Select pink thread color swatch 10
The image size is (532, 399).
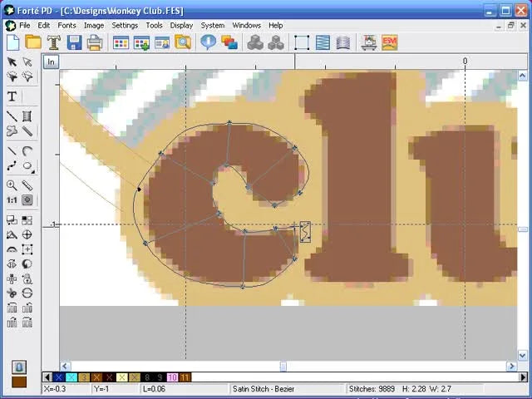(172, 377)
